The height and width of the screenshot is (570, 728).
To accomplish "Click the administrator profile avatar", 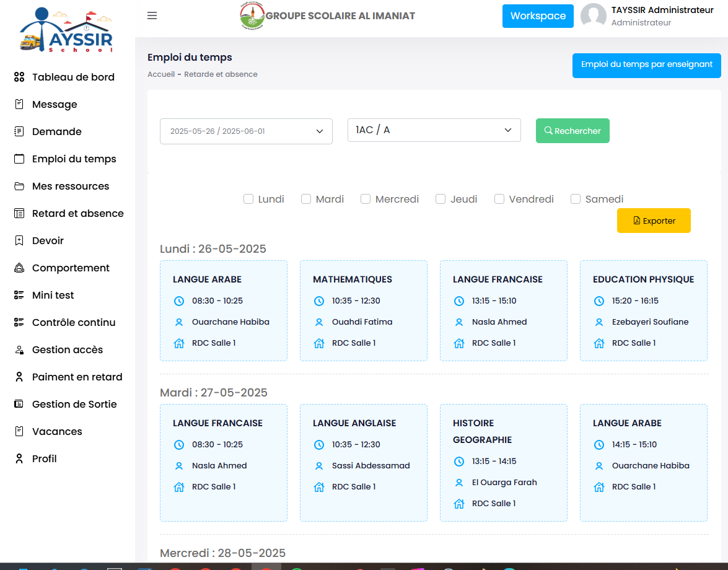I will pyautogui.click(x=593, y=16).
